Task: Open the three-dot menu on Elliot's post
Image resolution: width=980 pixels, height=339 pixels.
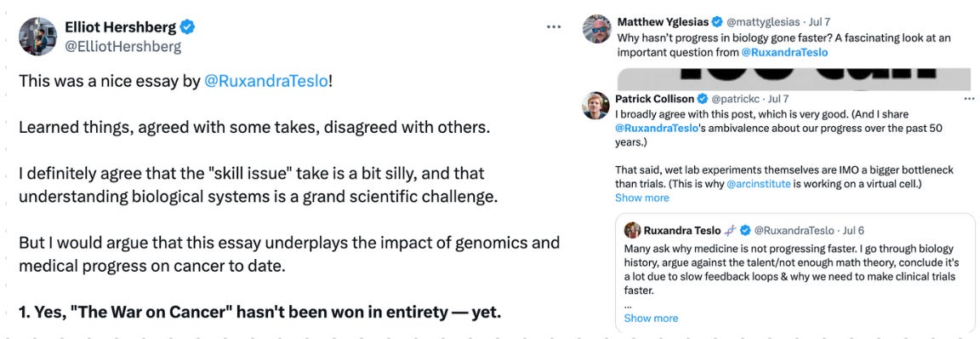Action: coord(554,27)
